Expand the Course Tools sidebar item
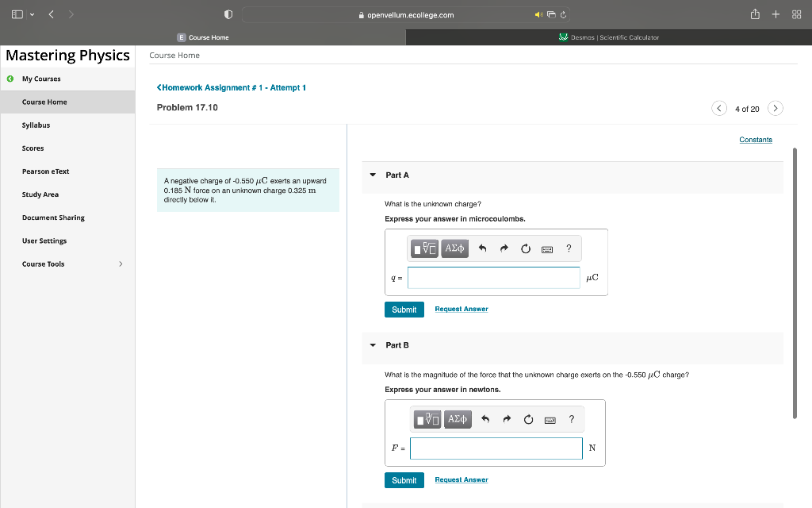Image resolution: width=812 pixels, height=508 pixels. coord(121,264)
